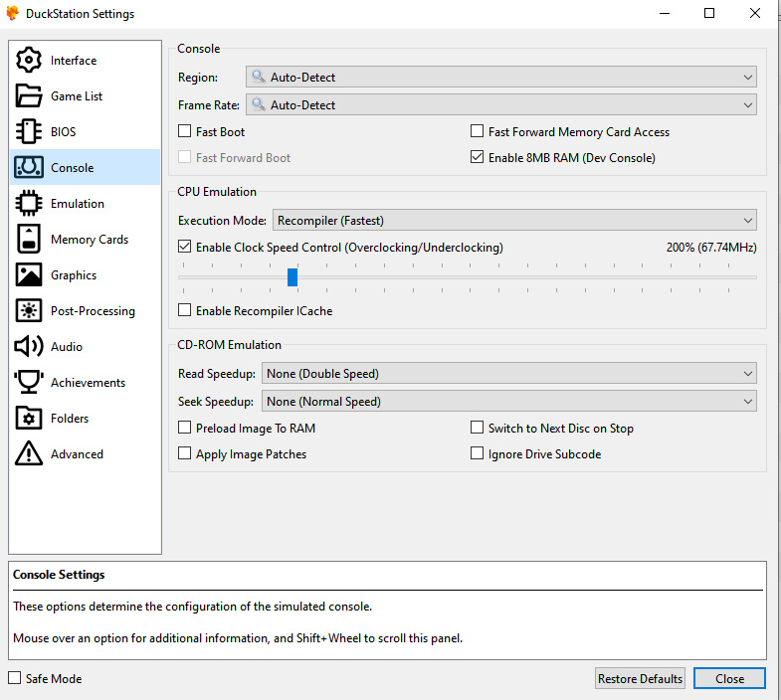Viewport: 781px width, 700px height.
Task: Click the Interface gear icon
Action: pyautogui.click(x=29, y=61)
